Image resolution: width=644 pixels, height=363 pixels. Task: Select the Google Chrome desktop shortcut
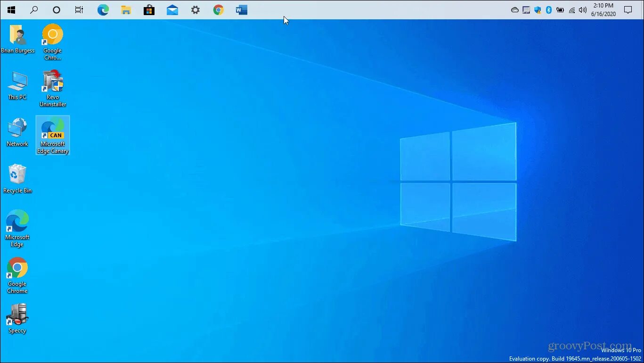(x=17, y=275)
